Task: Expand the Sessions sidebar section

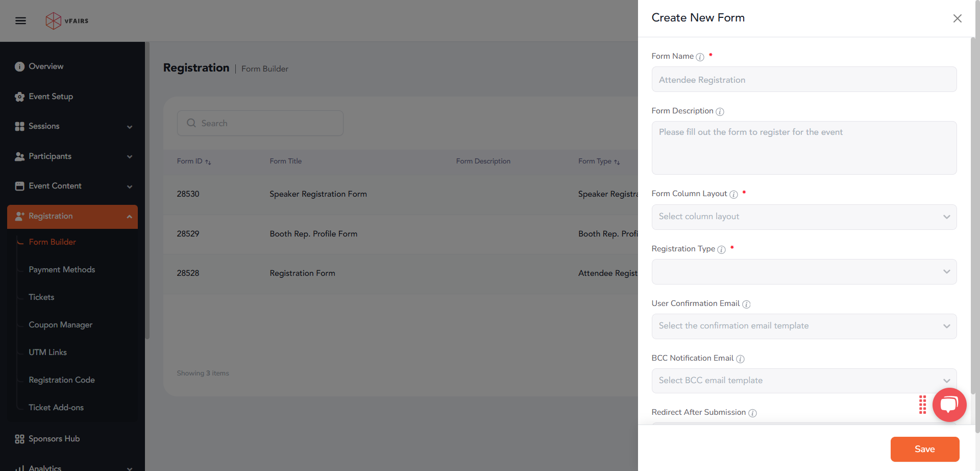Action: (x=130, y=126)
